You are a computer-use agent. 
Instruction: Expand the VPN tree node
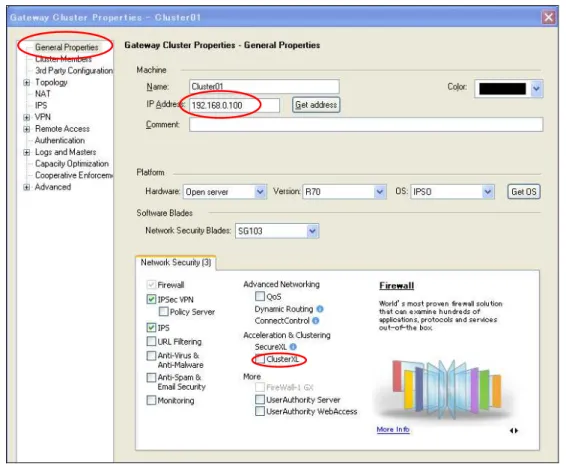[x=26, y=117]
